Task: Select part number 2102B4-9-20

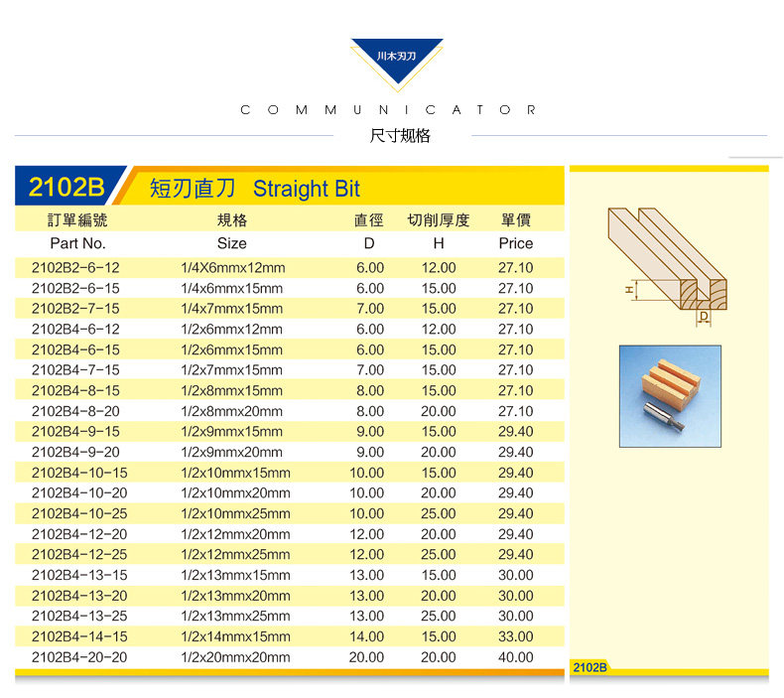Action: click(75, 452)
